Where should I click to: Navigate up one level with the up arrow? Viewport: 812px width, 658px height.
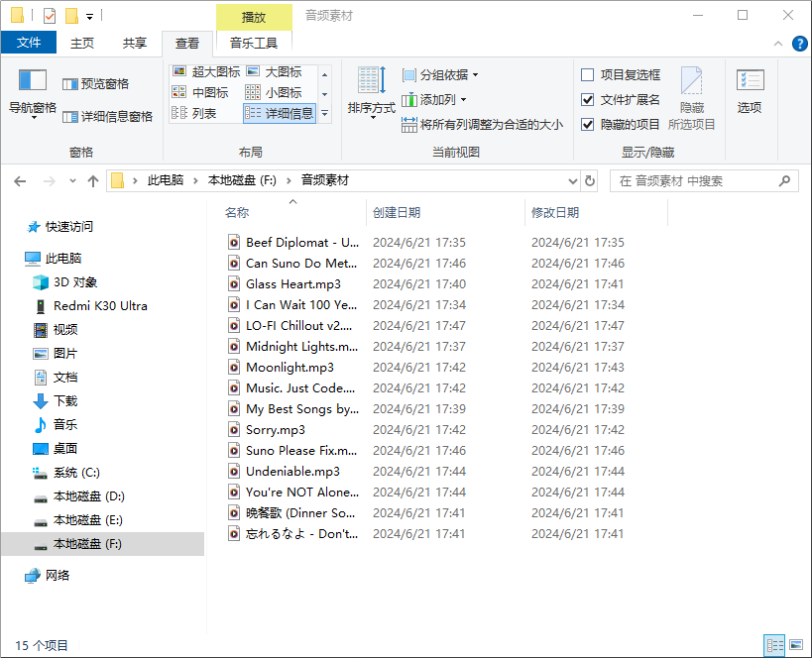[x=93, y=180]
